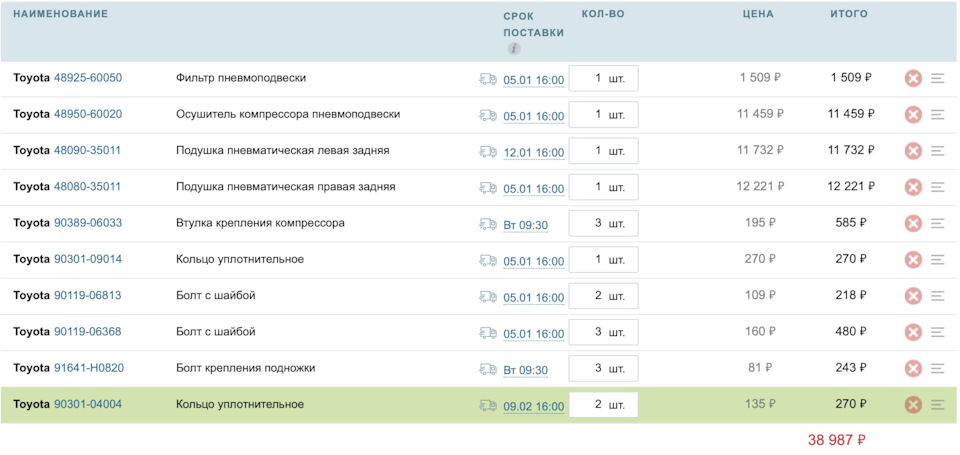Click delivery time Вт 09:30 for 91641-H0820
This screenshot has width=960, height=455.
coord(525,370)
